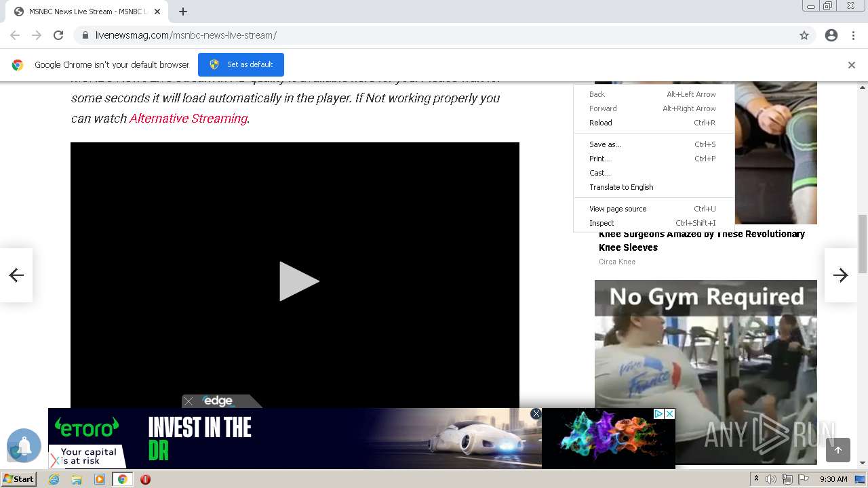
Task: Open File Explorer from taskbar
Action: (77, 479)
